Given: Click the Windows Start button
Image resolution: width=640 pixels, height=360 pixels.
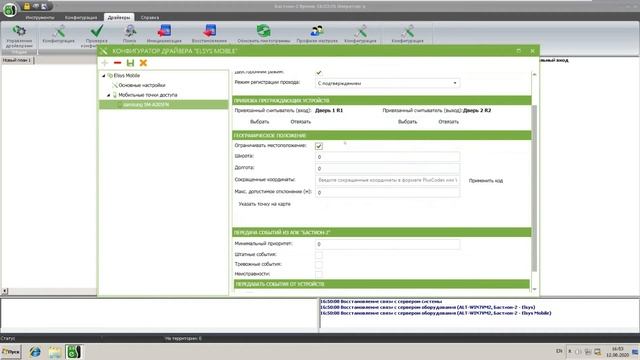Looking at the screenshot, I should [11, 352].
